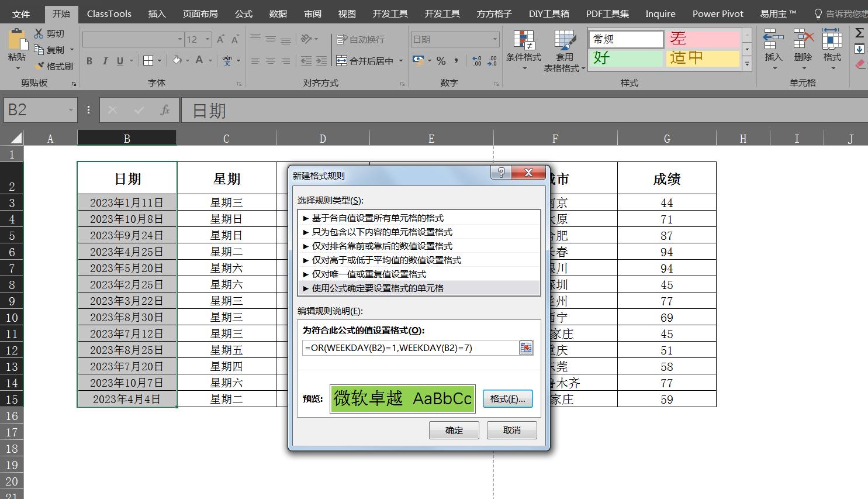
Task: Toggle italic formatting
Action: click(105, 61)
